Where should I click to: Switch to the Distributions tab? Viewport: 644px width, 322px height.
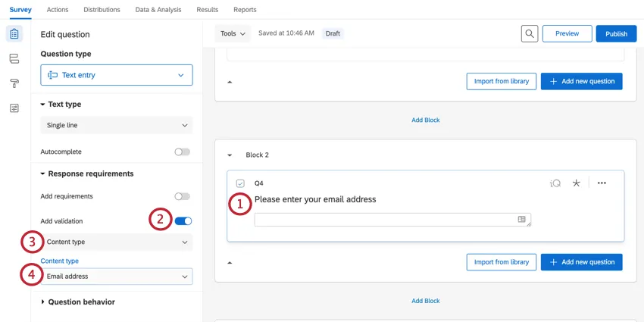102,10
